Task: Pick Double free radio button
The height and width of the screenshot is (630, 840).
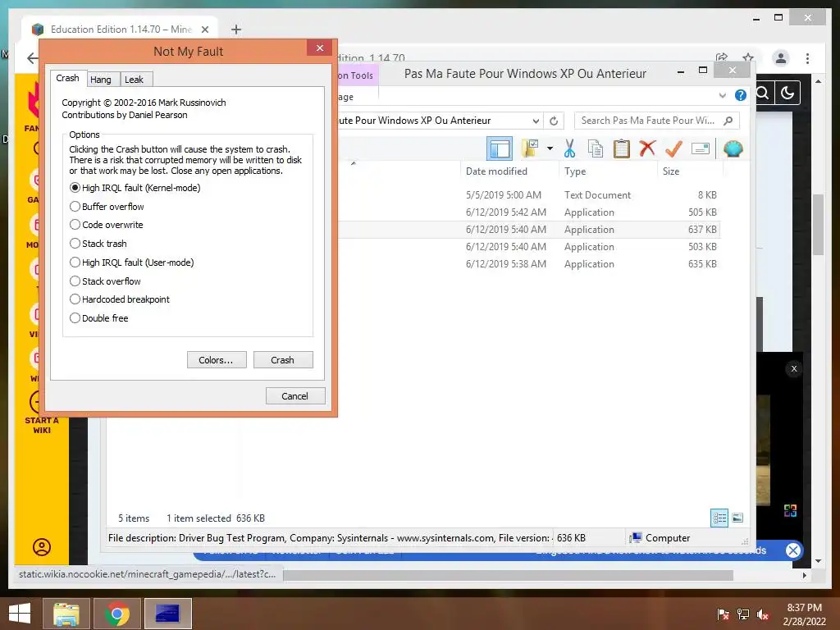Action: click(x=99, y=318)
